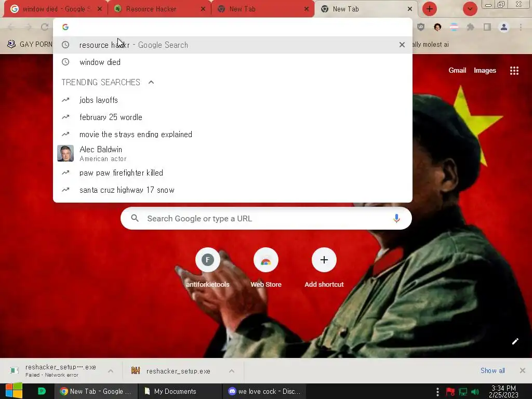Expand reshacker_setup.exe download options chevron
This screenshot has height=399, width=532.
tap(231, 371)
